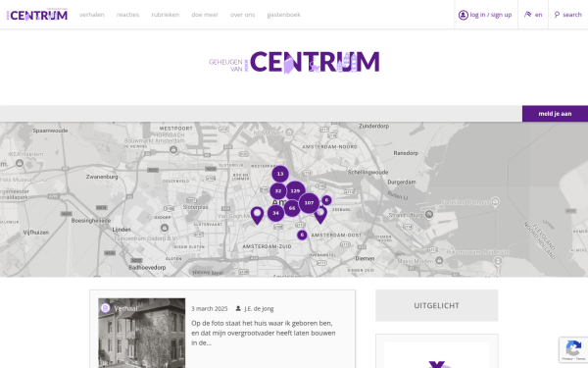Open author J.E. de Jong
This screenshot has height=368, width=588.
click(259, 309)
